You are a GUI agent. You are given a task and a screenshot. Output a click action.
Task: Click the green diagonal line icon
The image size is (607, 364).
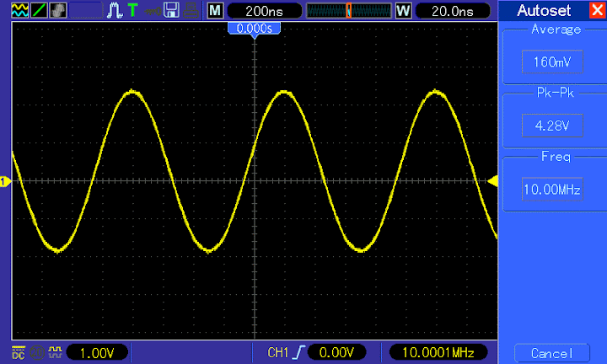tap(39, 10)
